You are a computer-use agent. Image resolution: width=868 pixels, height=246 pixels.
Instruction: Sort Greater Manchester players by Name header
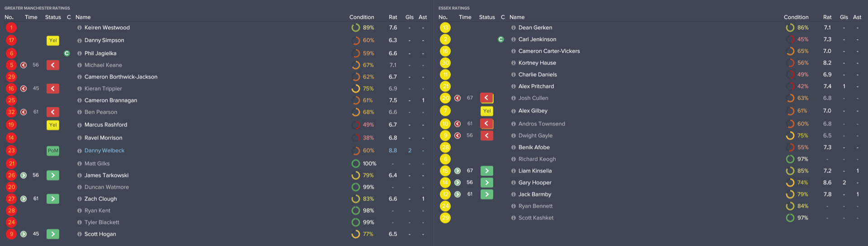[x=83, y=17]
